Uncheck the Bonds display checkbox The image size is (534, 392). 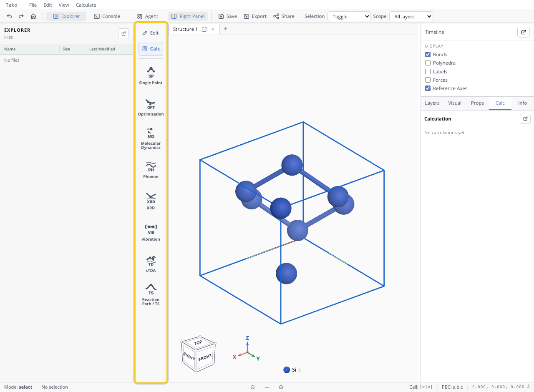pos(428,55)
